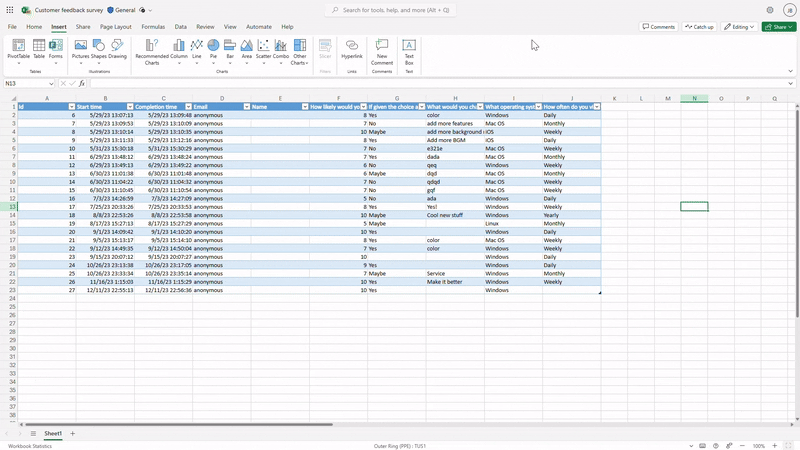Open Workbook Statistics in status bar
800x450 pixels.
[x=30, y=446]
